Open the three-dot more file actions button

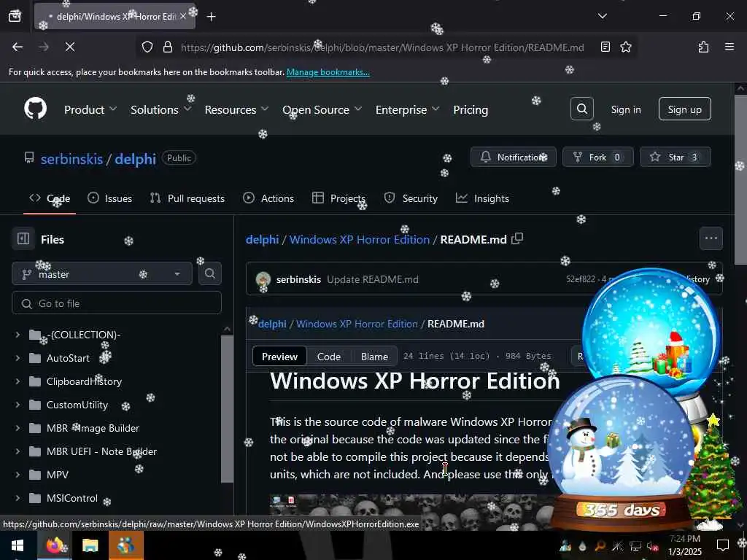click(x=711, y=238)
